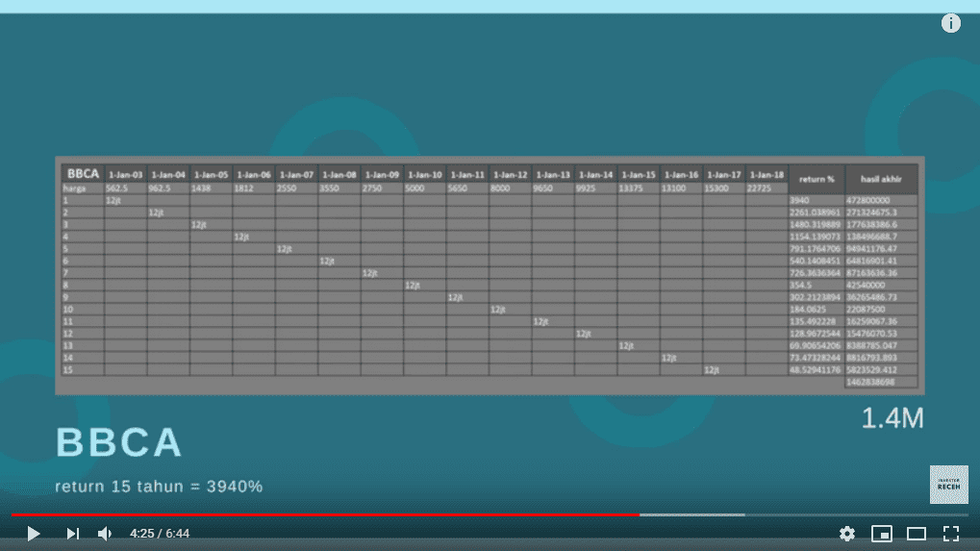Screen dimensions: 980x551
Task: Open the video settings gear
Action: [x=847, y=534]
